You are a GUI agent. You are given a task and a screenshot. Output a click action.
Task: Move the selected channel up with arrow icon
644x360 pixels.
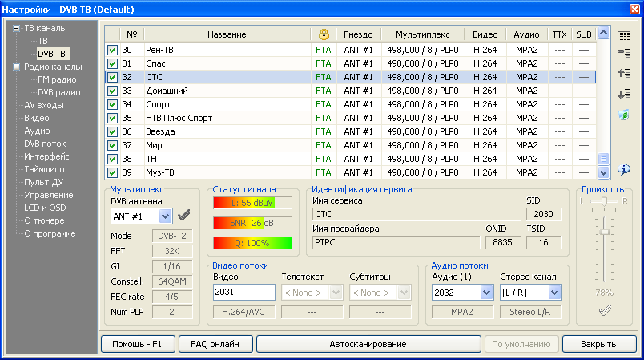(x=624, y=74)
